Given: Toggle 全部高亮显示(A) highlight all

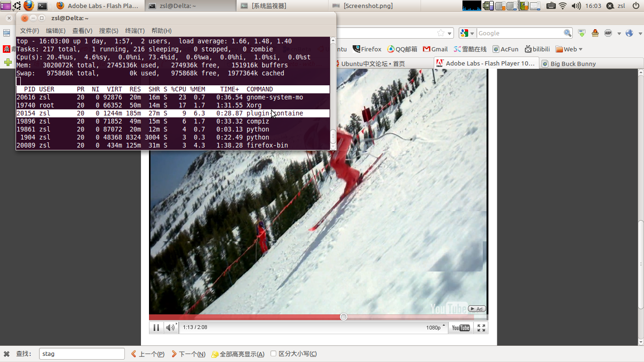Looking at the screenshot, I should [238, 354].
